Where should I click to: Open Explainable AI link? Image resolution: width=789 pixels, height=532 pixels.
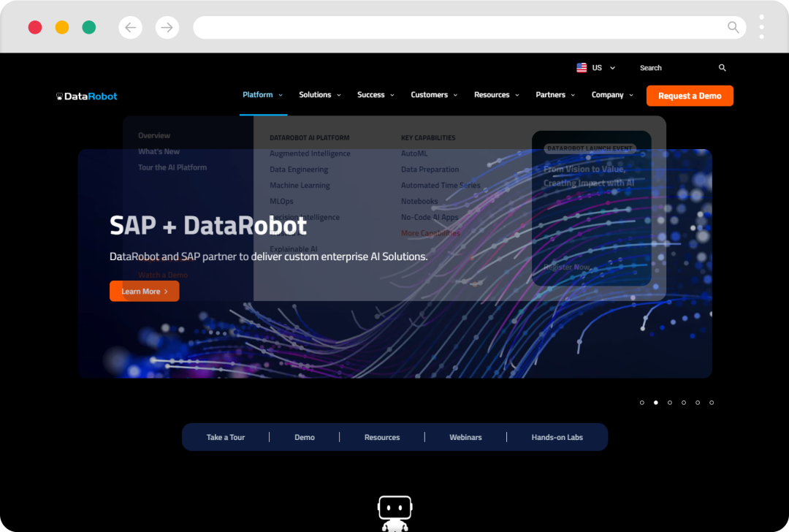coord(294,249)
